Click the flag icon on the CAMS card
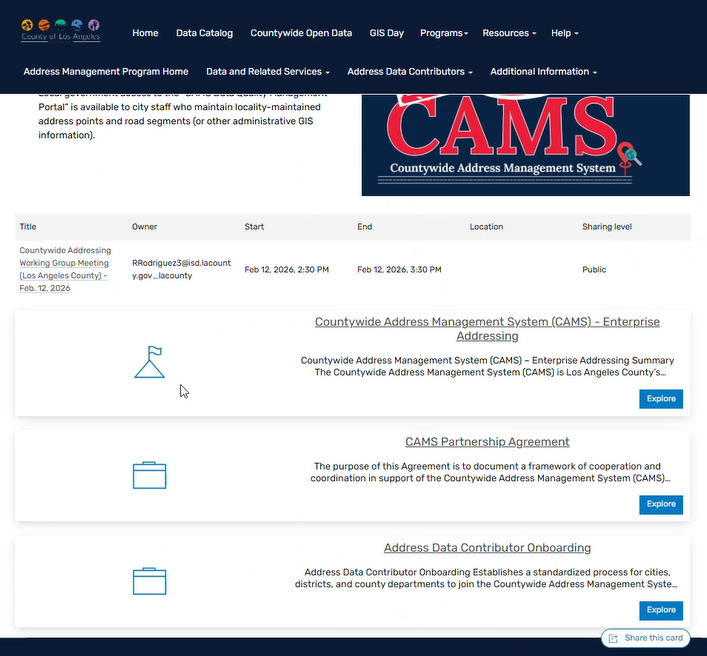Screen dimensions: 707x656 point(149,362)
